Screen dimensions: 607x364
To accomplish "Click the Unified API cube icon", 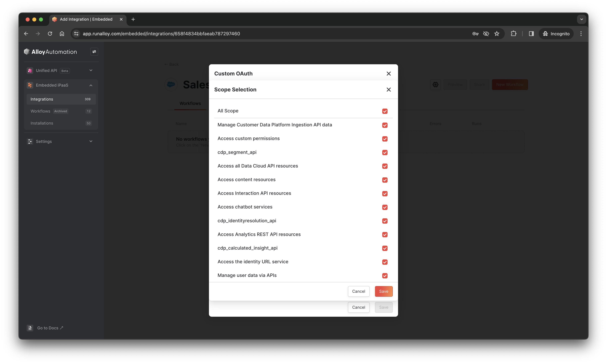I will pos(30,71).
